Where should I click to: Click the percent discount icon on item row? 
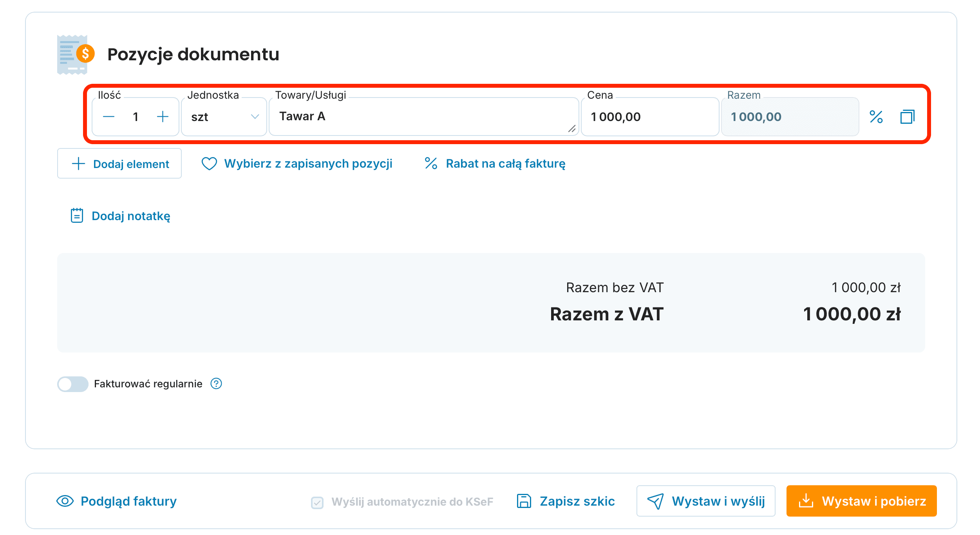tap(876, 117)
